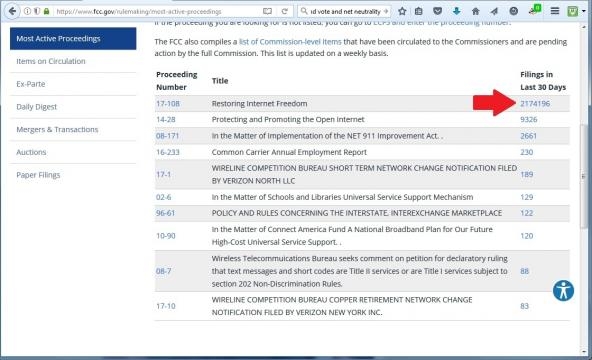Open the accessibility widget button

pyautogui.click(x=563, y=291)
